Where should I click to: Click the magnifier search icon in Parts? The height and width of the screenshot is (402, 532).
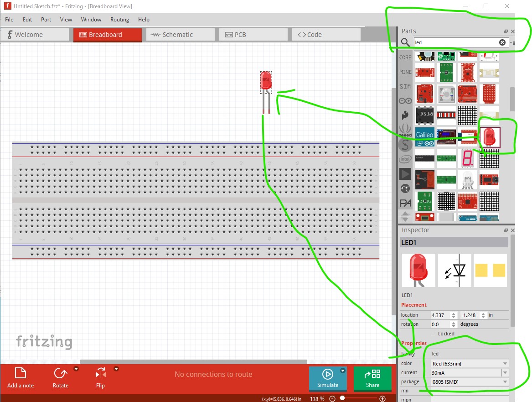pyautogui.click(x=405, y=42)
